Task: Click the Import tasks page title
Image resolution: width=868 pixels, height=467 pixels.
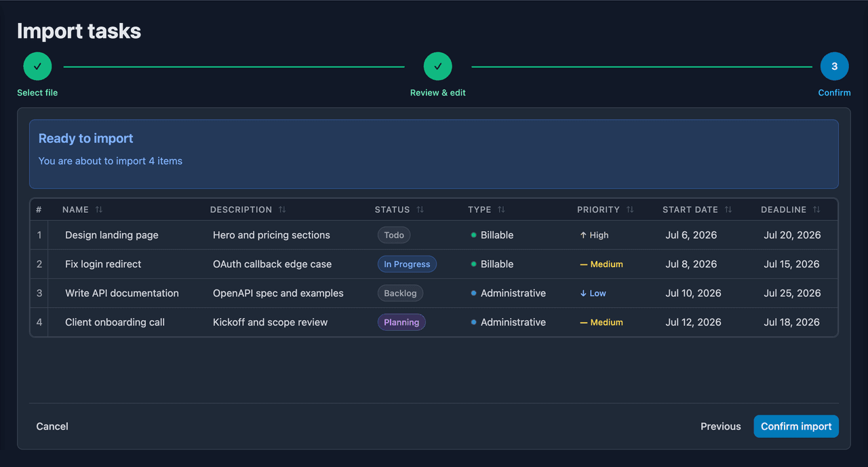Action: [79, 31]
